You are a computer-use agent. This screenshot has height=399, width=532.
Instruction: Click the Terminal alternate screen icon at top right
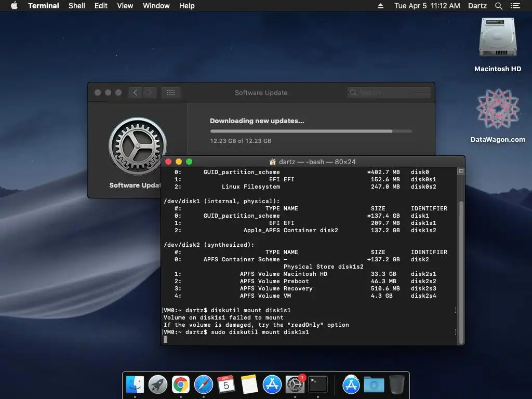coord(461,171)
